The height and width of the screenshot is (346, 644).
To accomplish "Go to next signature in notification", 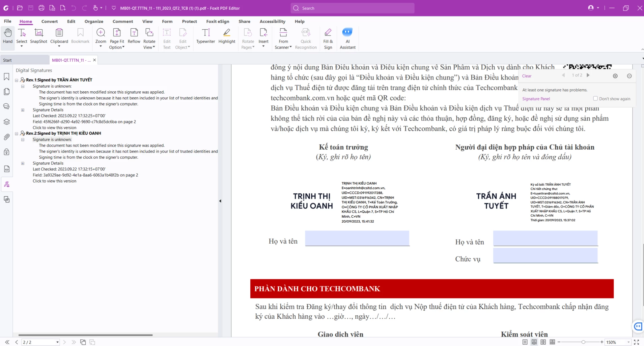I will [x=588, y=75].
